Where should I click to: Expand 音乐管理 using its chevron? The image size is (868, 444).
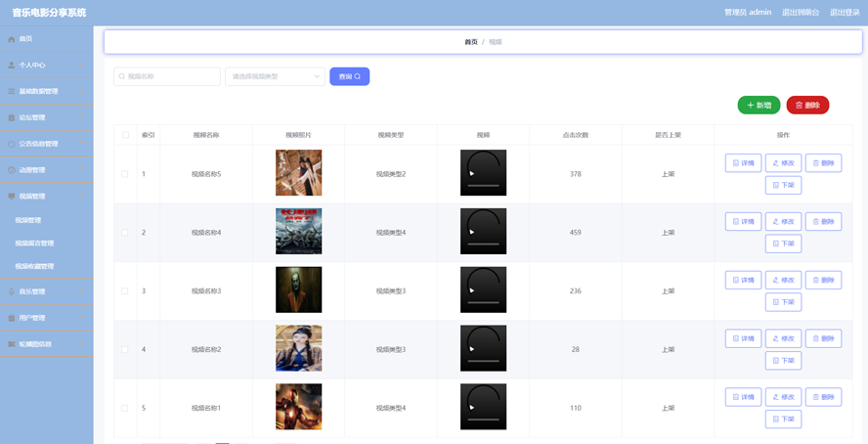coord(82,291)
